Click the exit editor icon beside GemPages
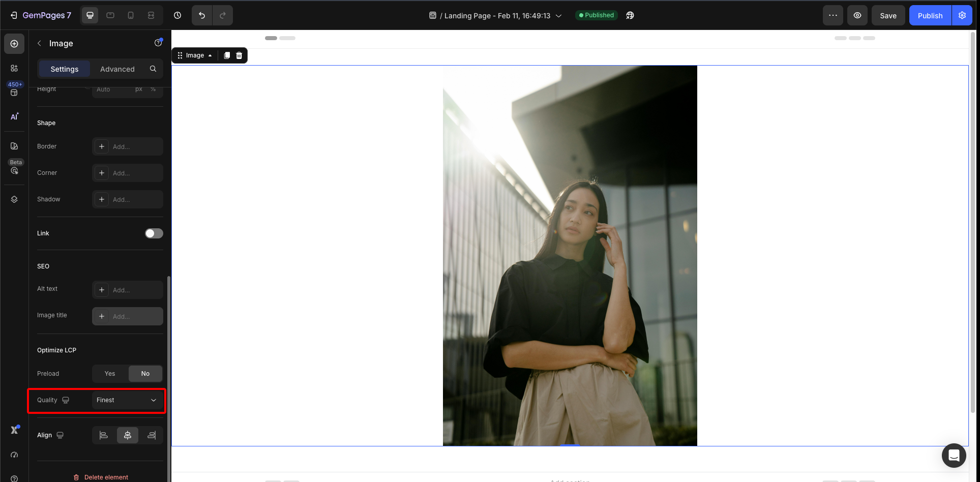The height and width of the screenshot is (482, 980). tap(14, 15)
